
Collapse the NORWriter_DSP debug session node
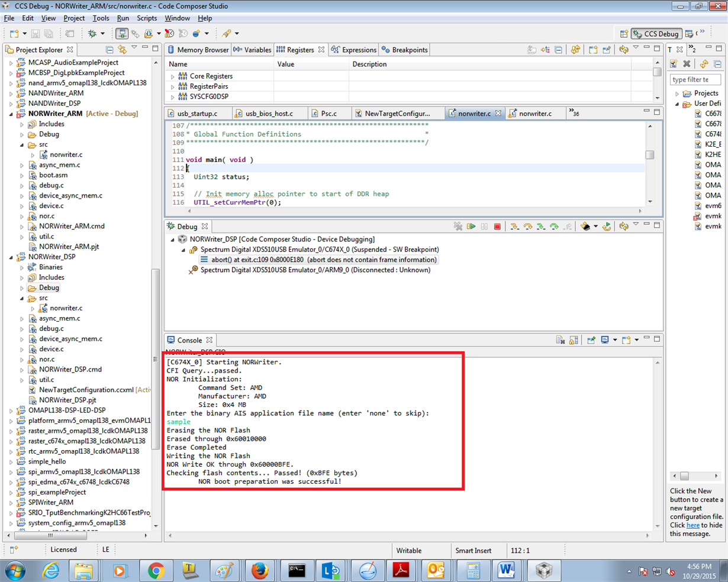[x=173, y=240]
